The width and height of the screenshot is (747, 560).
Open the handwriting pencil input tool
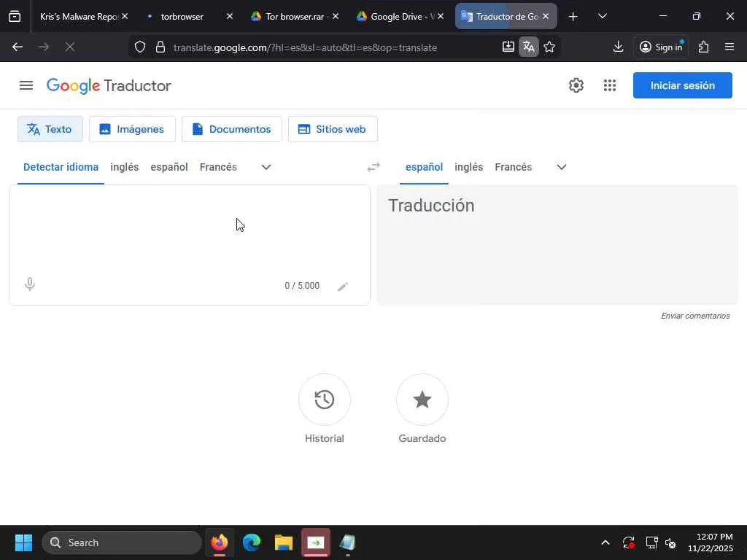point(343,287)
